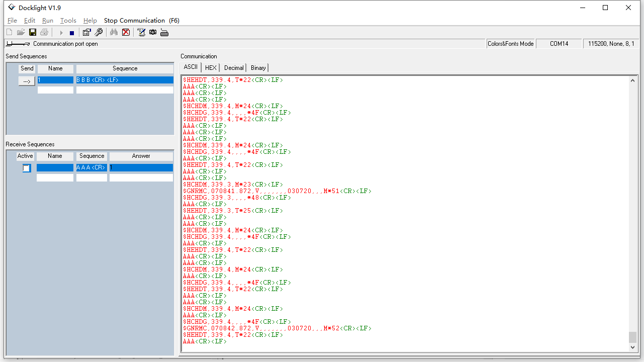The image size is (644, 362).
Task: Click the communication window scrollbar up arrow
Action: pyautogui.click(x=632, y=80)
